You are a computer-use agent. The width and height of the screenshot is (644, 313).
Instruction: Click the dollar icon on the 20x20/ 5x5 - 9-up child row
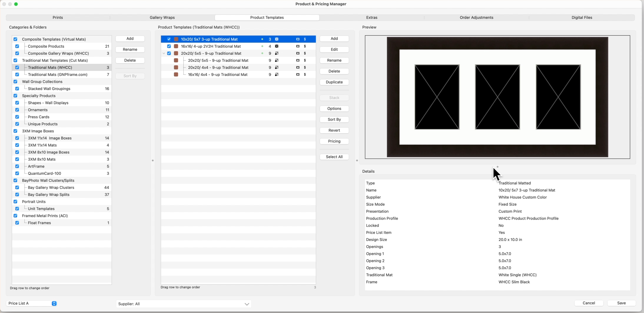(x=305, y=60)
